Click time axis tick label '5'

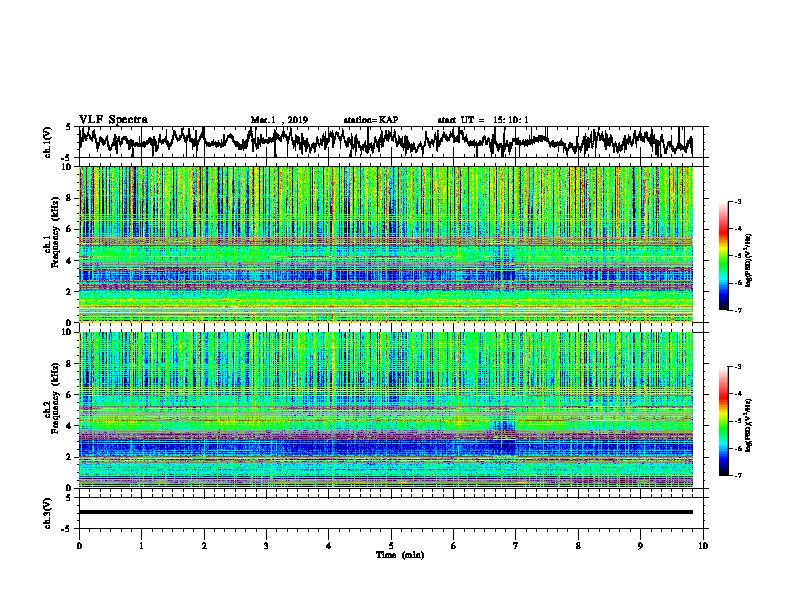pos(391,546)
